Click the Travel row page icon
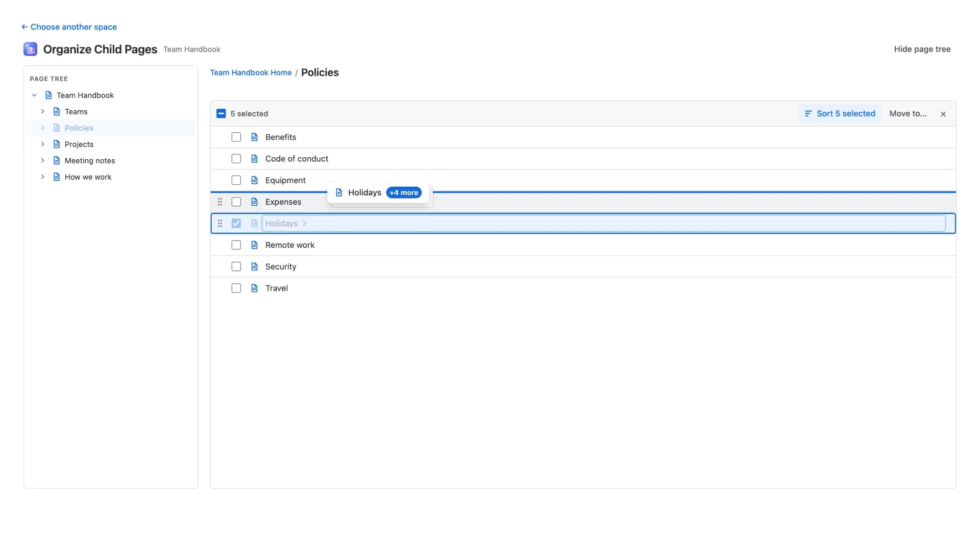The image size is (980, 533). pyautogui.click(x=254, y=288)
